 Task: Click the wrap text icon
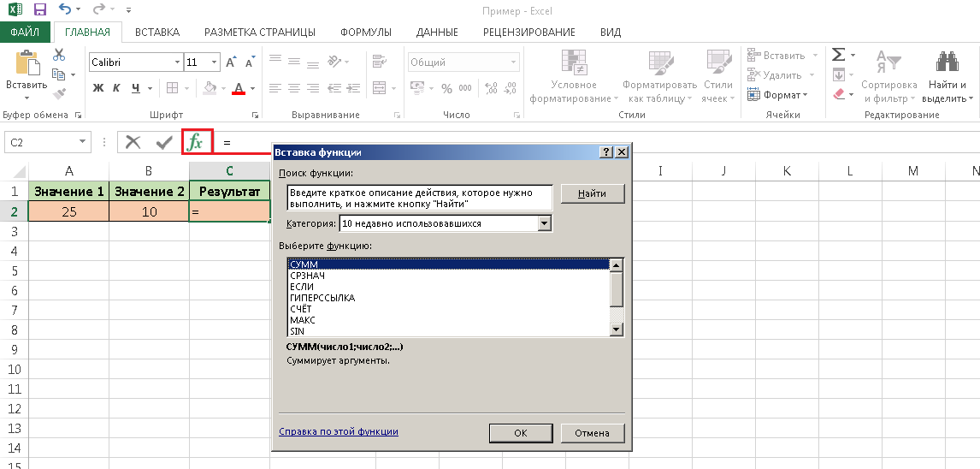(x=379, y=61)
